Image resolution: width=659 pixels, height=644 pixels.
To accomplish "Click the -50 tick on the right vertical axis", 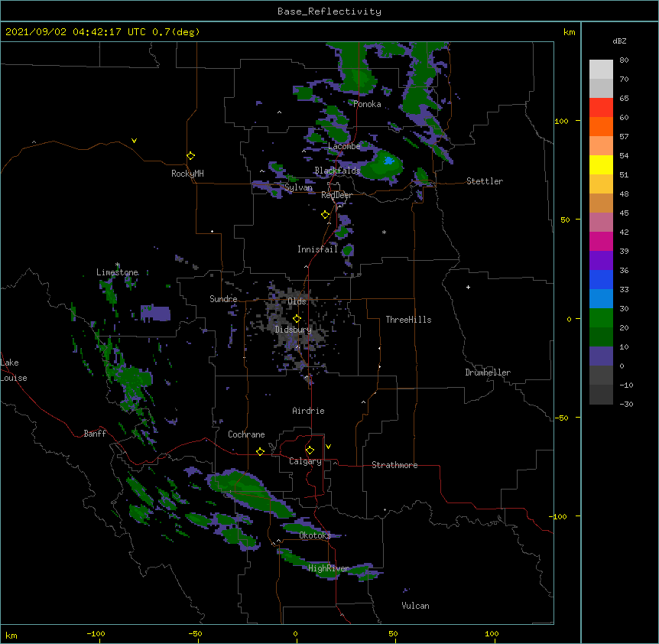I will click(x=561, y=418).
